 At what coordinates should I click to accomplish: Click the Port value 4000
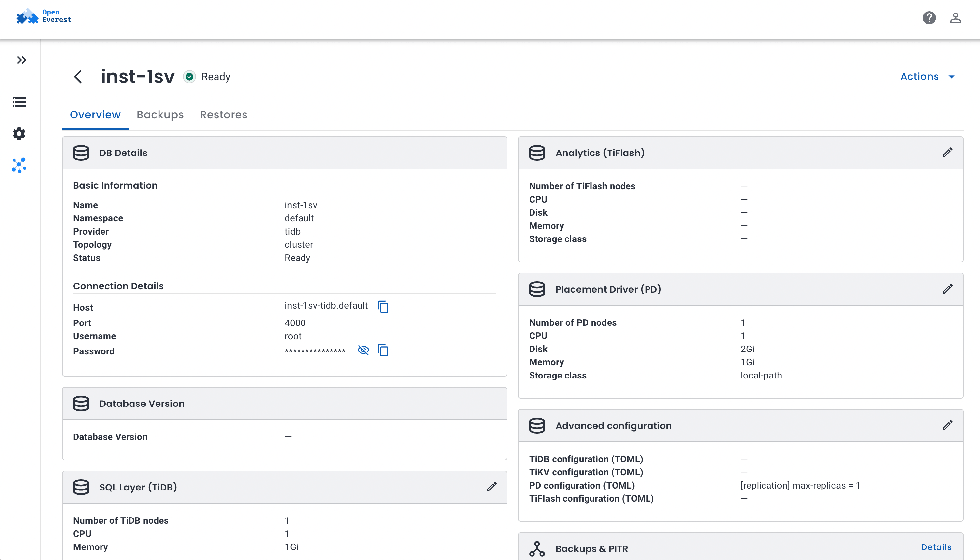(x=295, y=323)
